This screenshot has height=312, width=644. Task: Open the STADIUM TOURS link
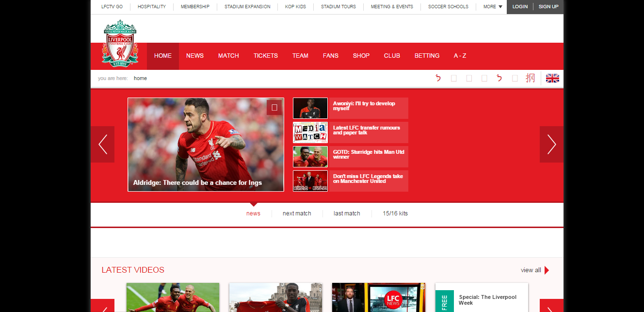[338, 7]
